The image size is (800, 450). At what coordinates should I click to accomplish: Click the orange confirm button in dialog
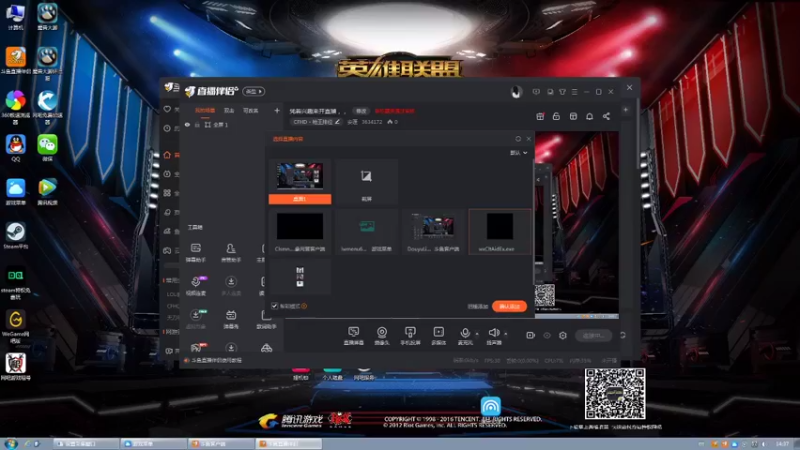[x=509, y=306]
